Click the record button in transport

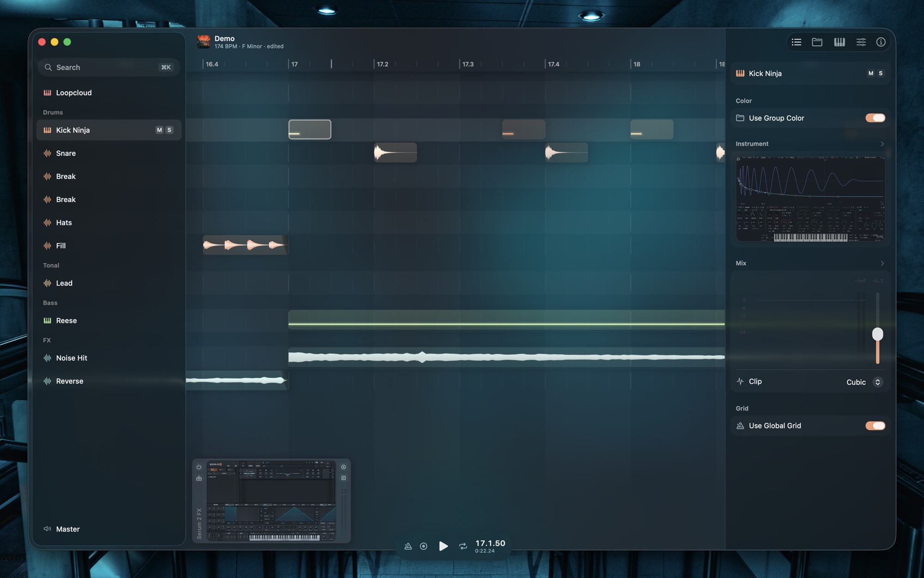pyautogui.click(x=423, y=546)
